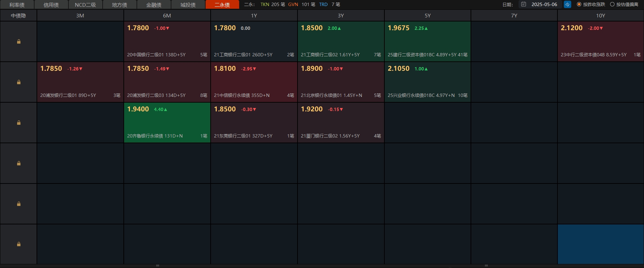Click yield 1.9200 in the 3Y column
This screenshot has width=644, height=268.
(312, 109)
